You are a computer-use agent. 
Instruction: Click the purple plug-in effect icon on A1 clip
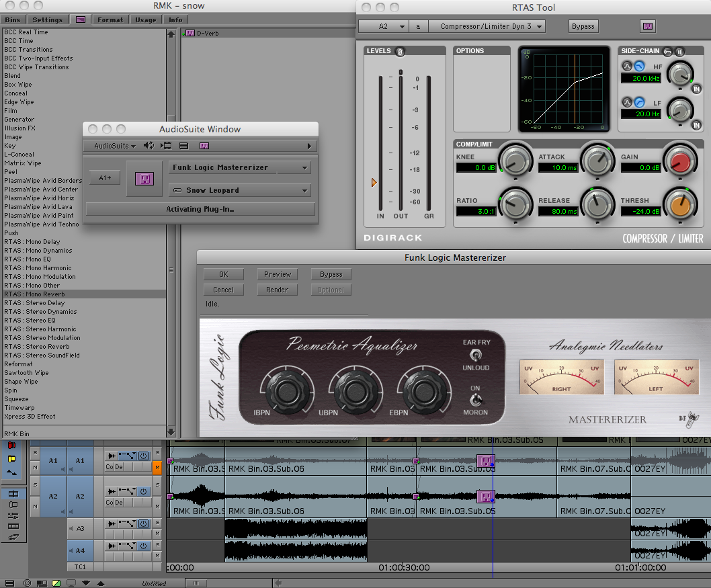(486, 461)
